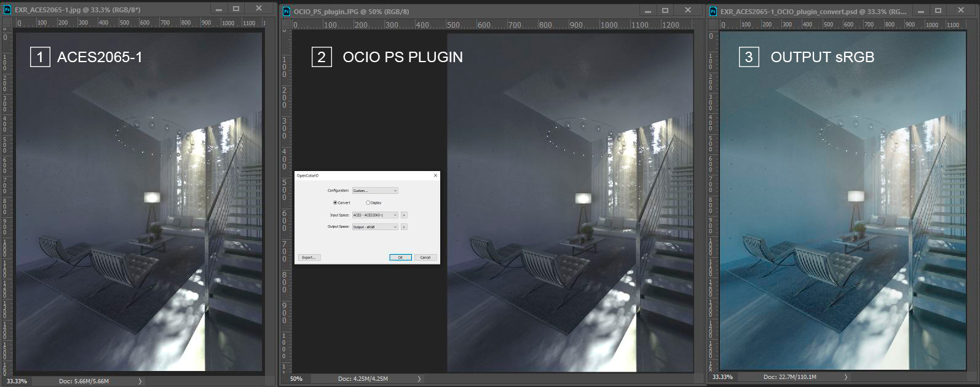Click Cancel in the OpenColorIO dialog
980x387 pixels.
pos(425,257)
